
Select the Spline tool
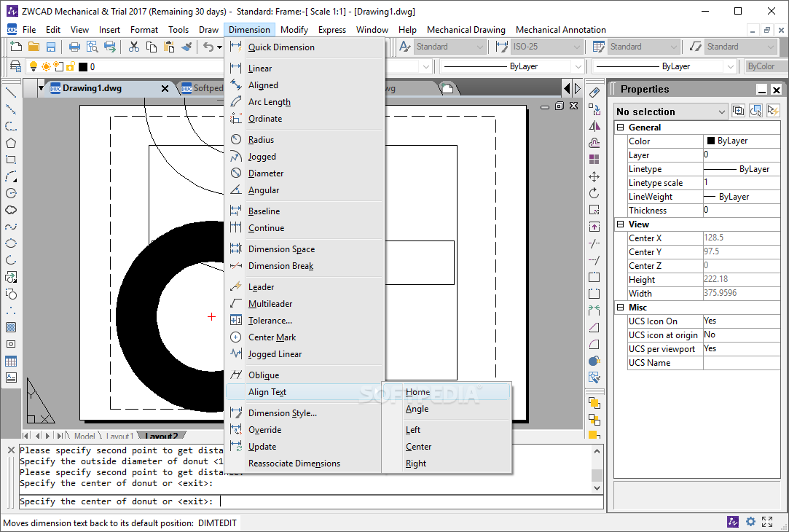[11, 227]
